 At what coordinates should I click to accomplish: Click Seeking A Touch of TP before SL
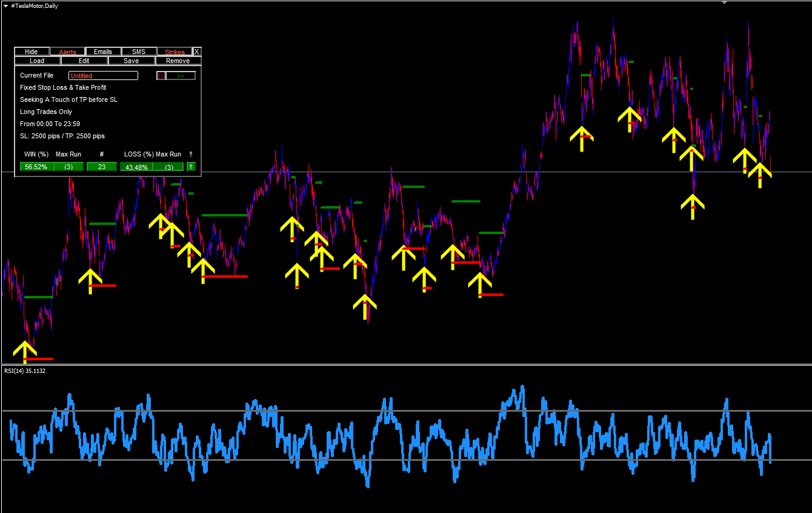click(68, 99)
